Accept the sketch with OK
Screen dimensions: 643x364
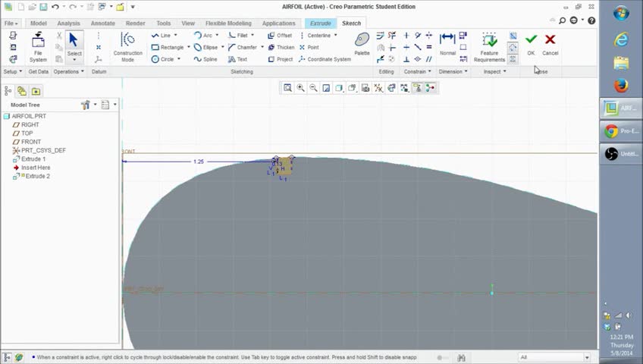531,44
